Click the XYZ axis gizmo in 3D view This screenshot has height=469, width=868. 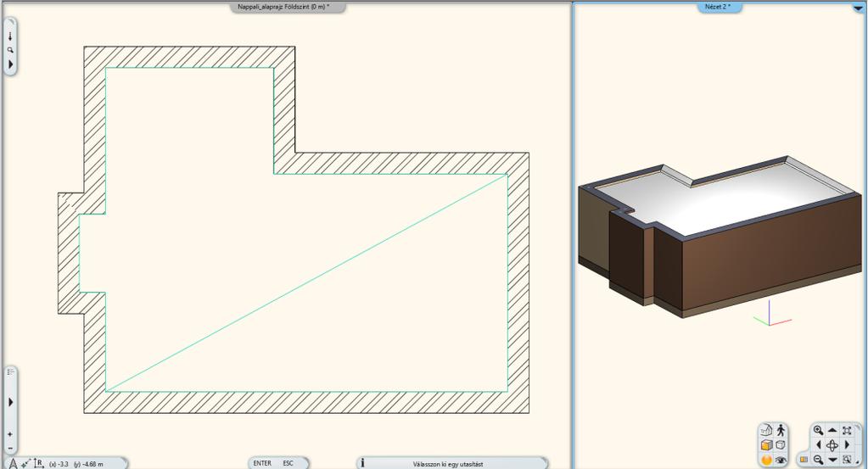[771, 315]
